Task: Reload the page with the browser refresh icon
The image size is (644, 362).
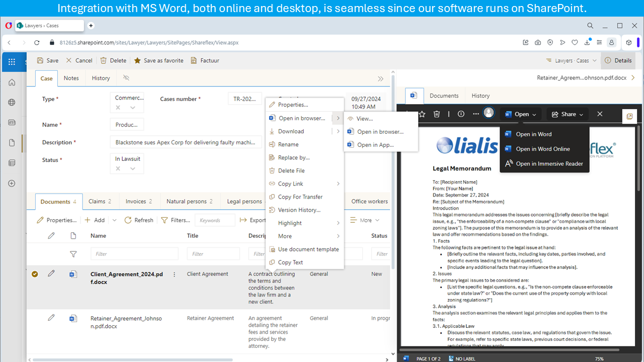Action: [x=37, y=43]
